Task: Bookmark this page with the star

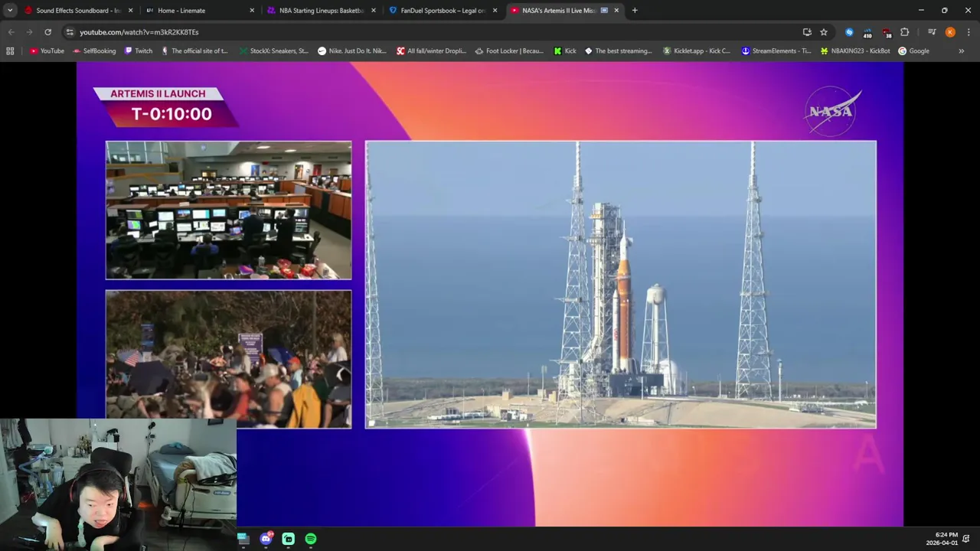Action: 824,32
